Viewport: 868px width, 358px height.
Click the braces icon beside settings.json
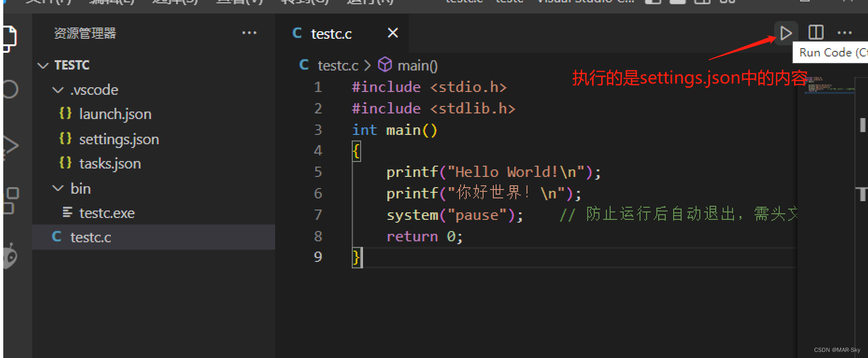click(65, 139)
